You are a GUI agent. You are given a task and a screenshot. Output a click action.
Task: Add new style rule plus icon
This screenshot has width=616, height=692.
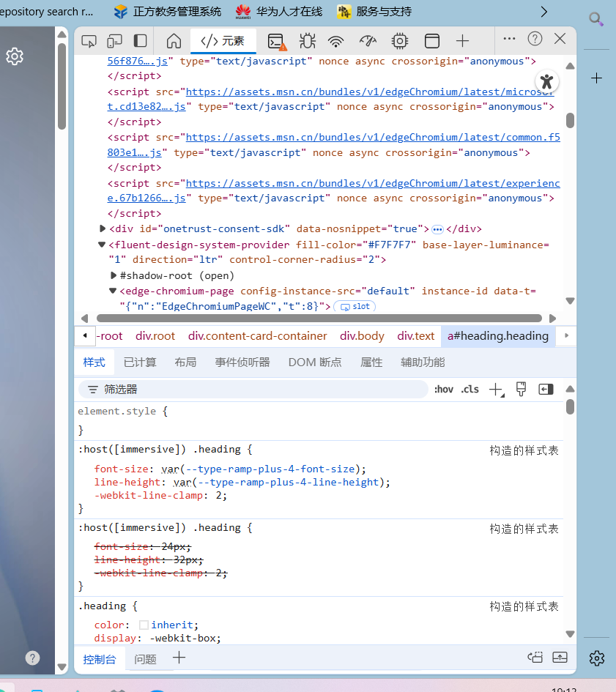tap(497, 390)
